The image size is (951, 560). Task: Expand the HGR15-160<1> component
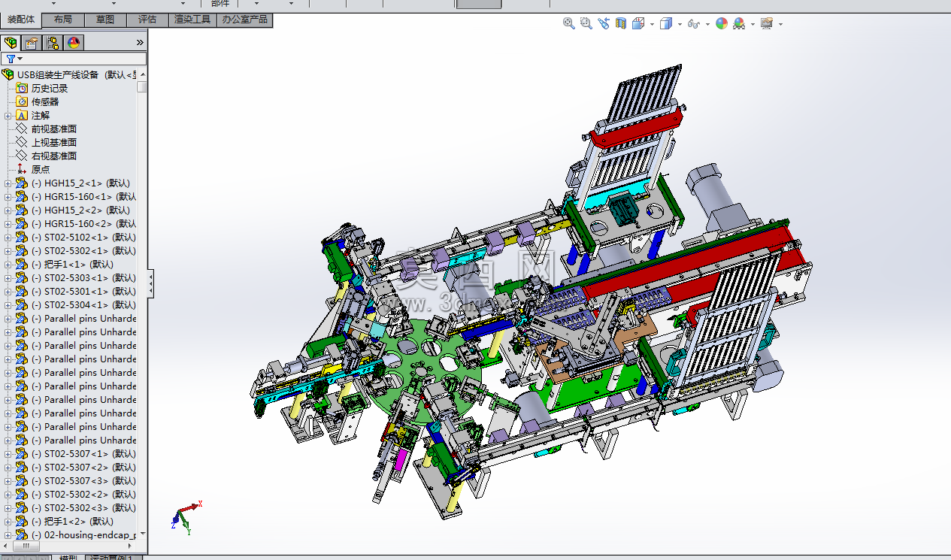tap(8, 197)
